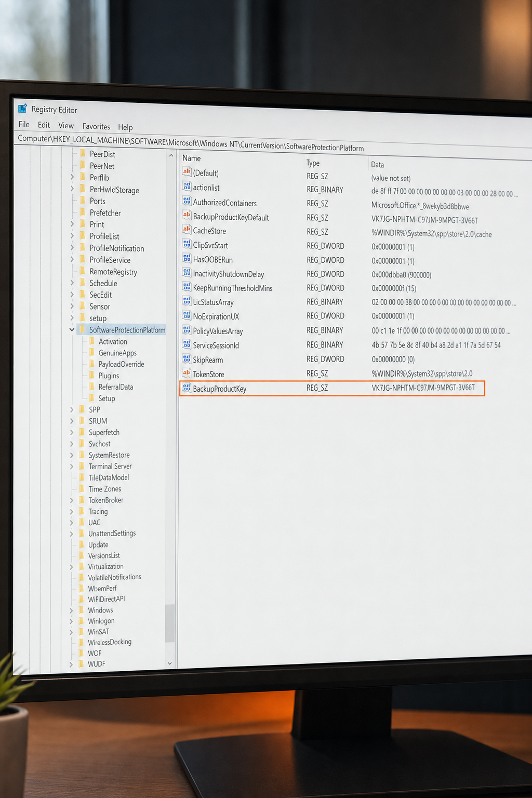Click the tree pane scroll up arrow
Viewport: 532px width, 798px height.
point(170,155)
